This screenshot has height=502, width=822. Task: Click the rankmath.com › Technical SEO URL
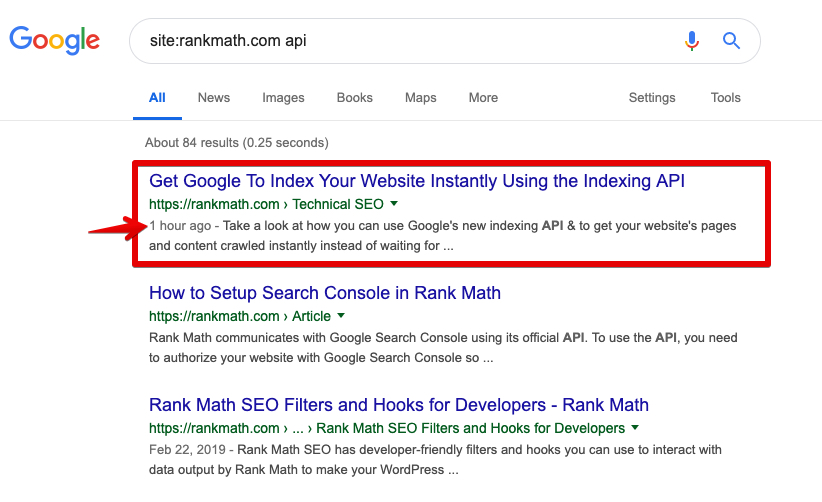click(x=266, y=204)
